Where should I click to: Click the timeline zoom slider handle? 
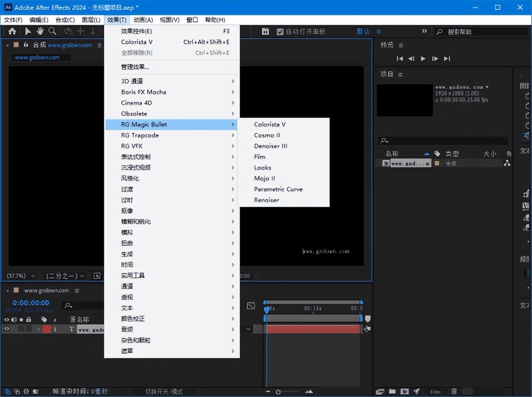pos(278,392)
